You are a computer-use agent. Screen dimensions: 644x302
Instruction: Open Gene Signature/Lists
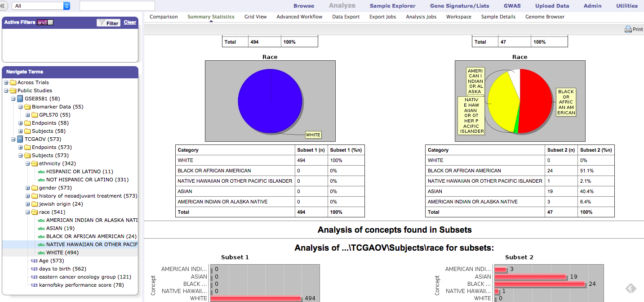coord(460,6)
